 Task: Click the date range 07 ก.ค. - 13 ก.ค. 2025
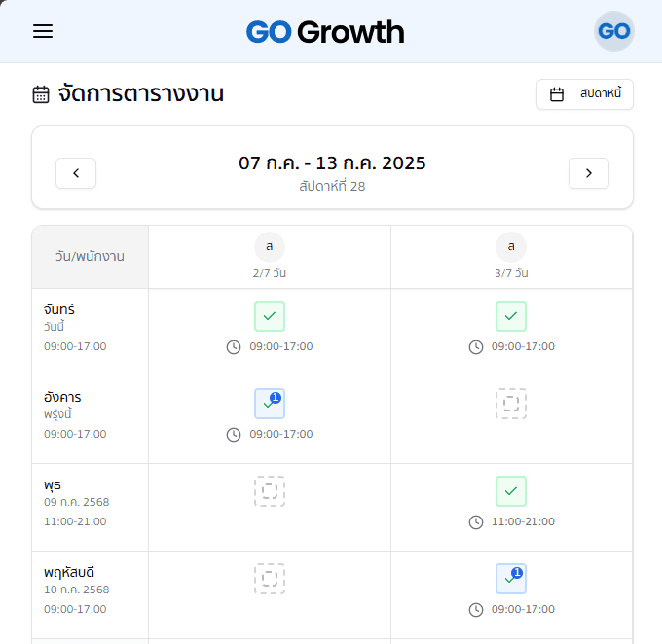click(x=332, y=163)
